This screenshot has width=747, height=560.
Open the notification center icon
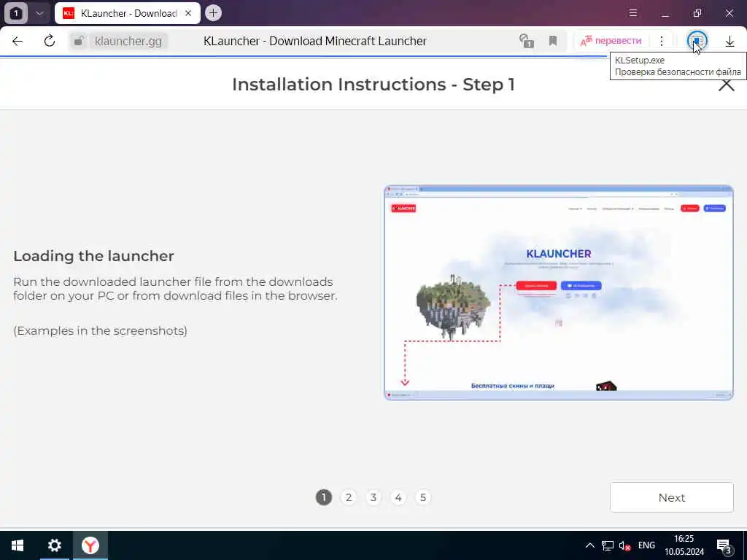point(724,545)
